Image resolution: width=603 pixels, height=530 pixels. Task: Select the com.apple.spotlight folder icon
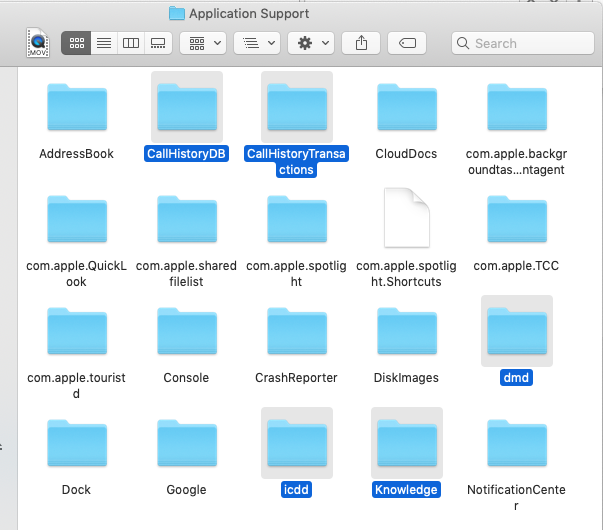[x=297, y=219]
